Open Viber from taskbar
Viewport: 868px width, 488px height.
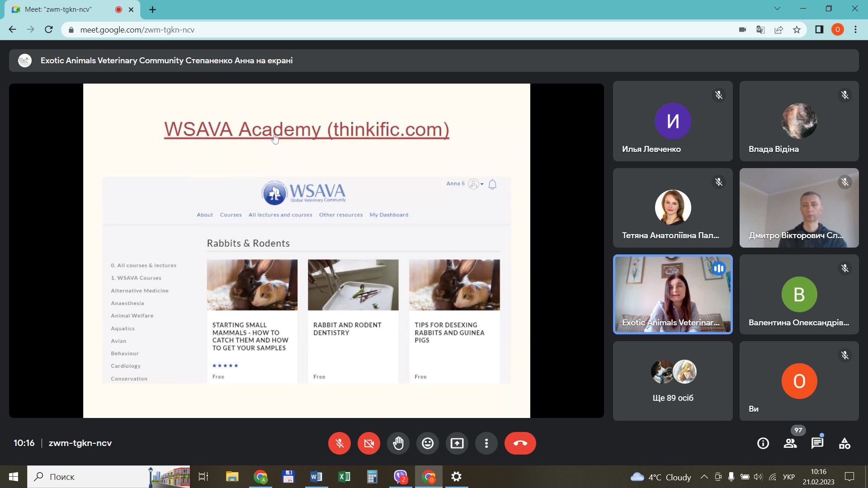[x=401, y=477]
